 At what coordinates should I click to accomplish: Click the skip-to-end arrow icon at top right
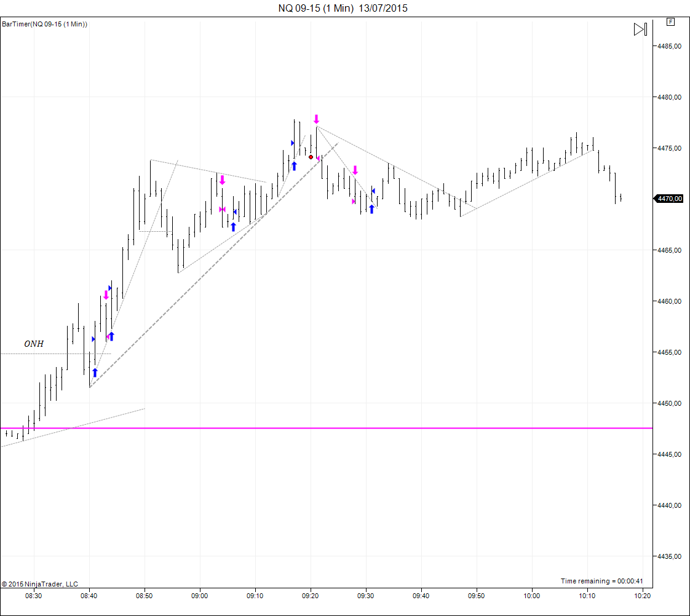(640, 30)
